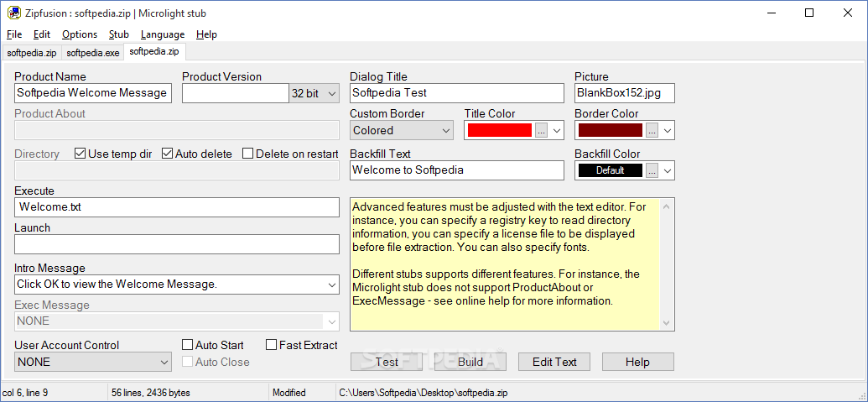Click the Edit Text button
Viewport: 868px width, 402px height.
(554, 362)
